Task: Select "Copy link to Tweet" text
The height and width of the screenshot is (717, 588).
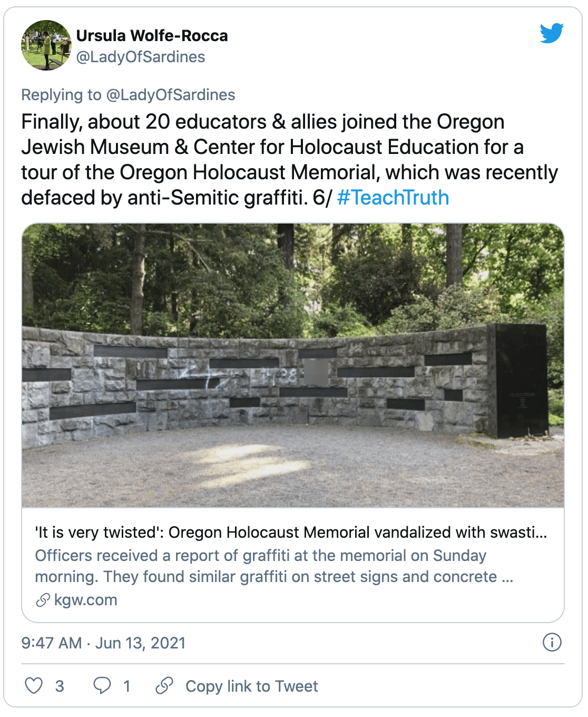Action: point(251,686)
